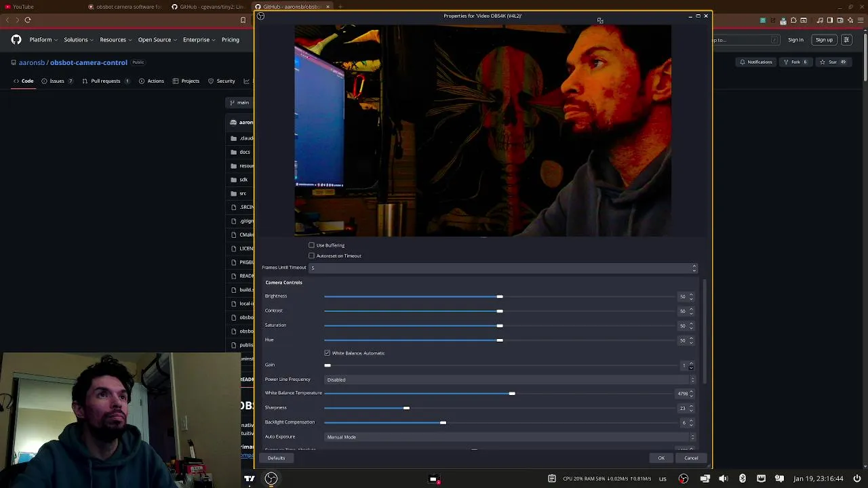The image size is (868, 488).
Task: Click the OBS icon in the taskbar
Action: (271, 479)
